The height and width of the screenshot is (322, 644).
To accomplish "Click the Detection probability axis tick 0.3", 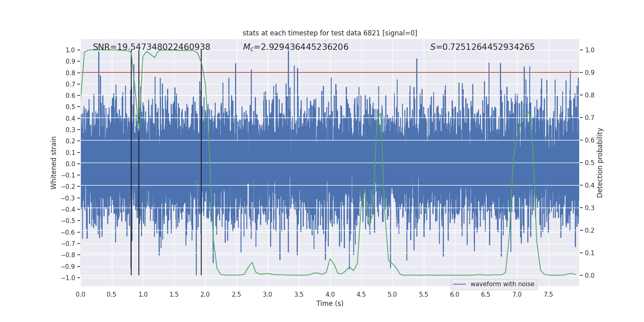I will coord(590,208).
